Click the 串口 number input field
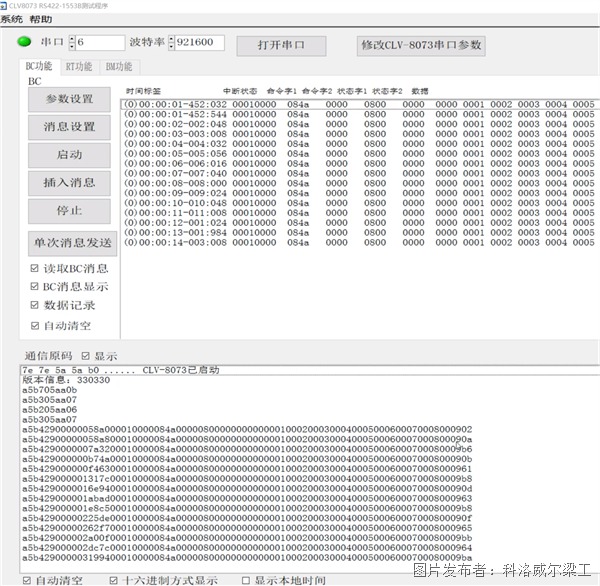Screen dimensions: 600x586 pos(101,42)
